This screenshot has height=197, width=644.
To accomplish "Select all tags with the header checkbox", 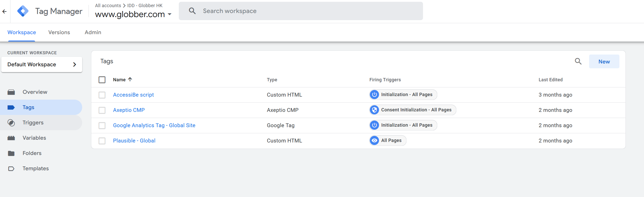I will point(102,80).
